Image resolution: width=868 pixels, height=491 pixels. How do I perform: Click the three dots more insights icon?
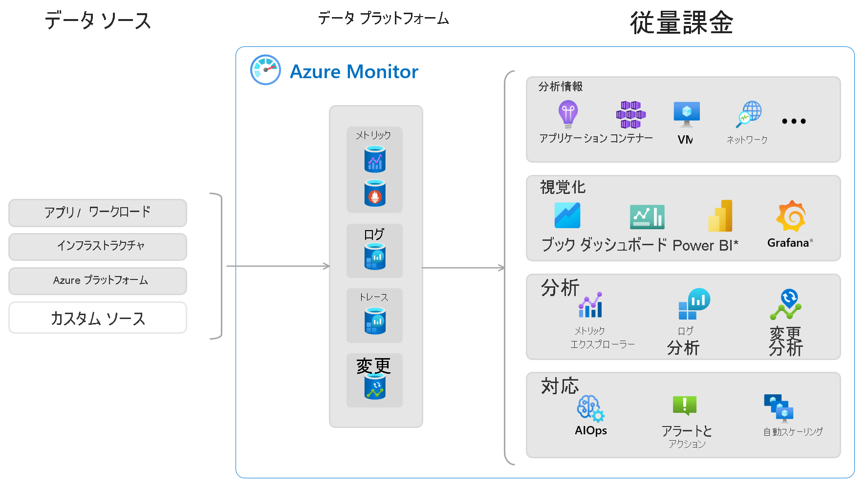click(x=794, y=121)
